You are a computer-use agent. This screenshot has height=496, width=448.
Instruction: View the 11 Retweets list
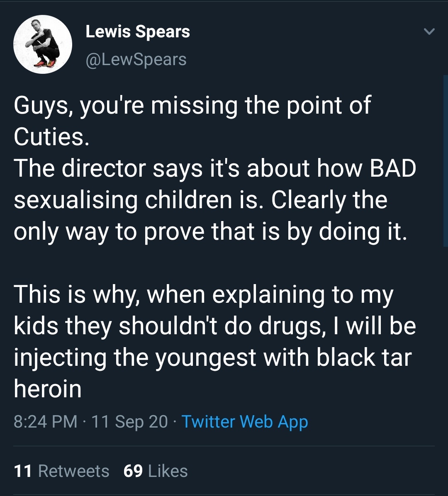tap(61, 471)
